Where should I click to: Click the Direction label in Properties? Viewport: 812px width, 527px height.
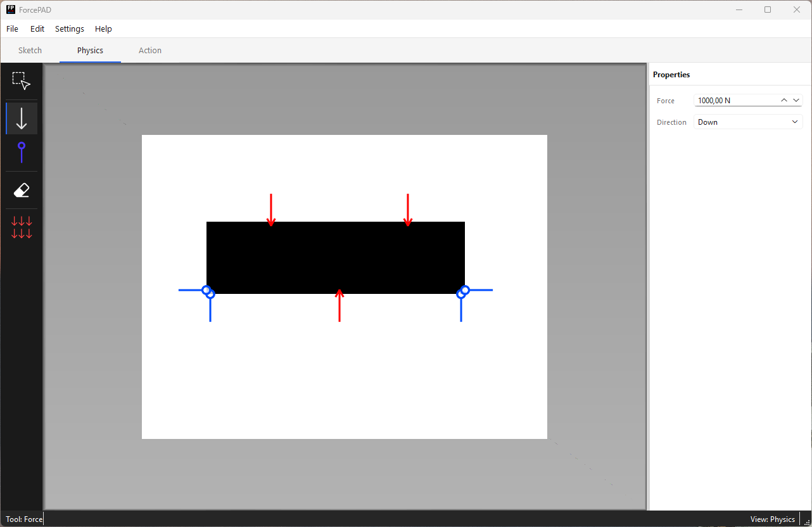tap(671, 122)
